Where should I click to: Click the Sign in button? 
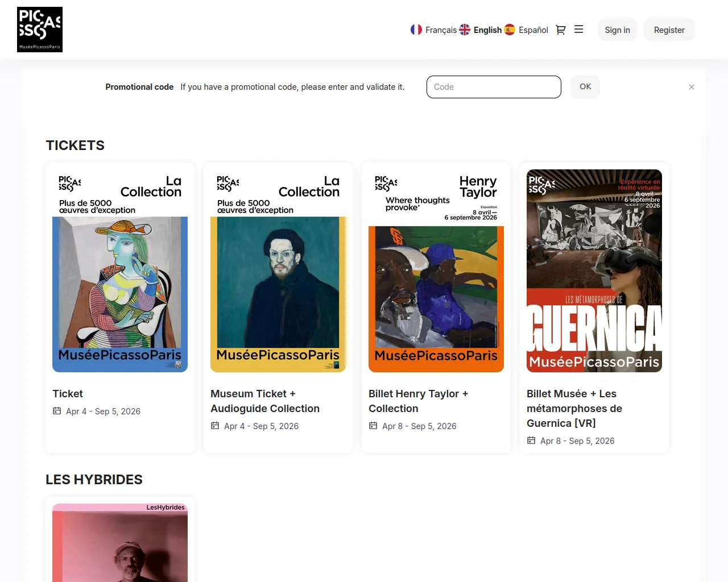coord(617,30)
